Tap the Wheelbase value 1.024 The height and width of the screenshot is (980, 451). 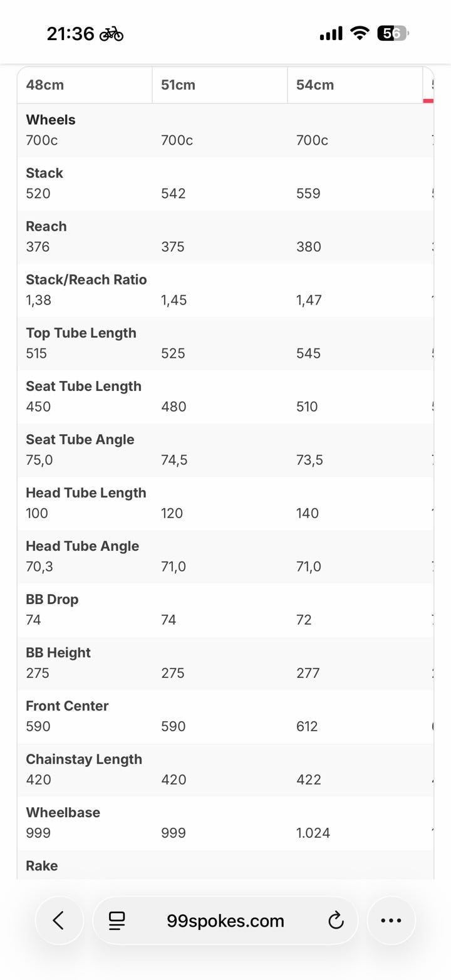tap(313, 833)
